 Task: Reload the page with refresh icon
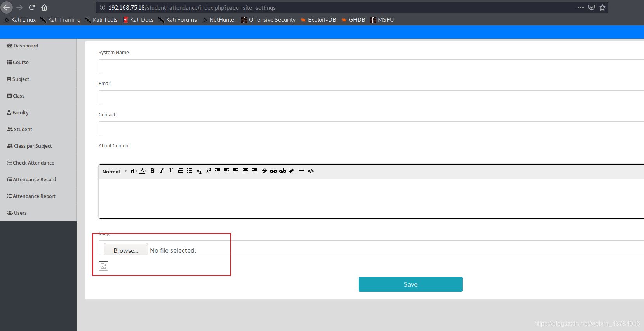(x=32, y=7)
